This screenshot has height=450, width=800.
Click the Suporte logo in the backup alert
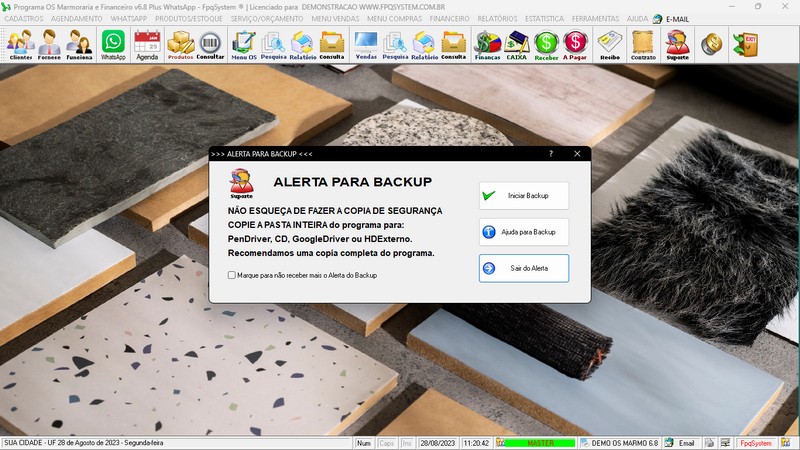(x=241, y=184)
